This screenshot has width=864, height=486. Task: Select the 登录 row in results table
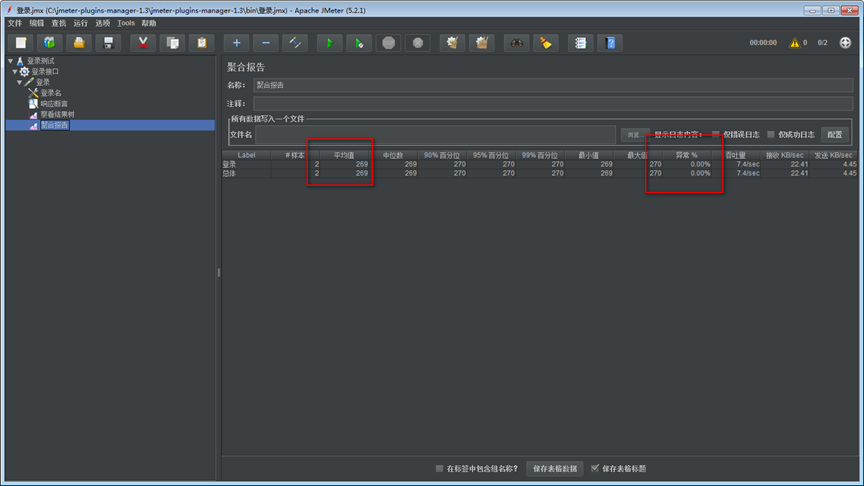tap(540, 164)
